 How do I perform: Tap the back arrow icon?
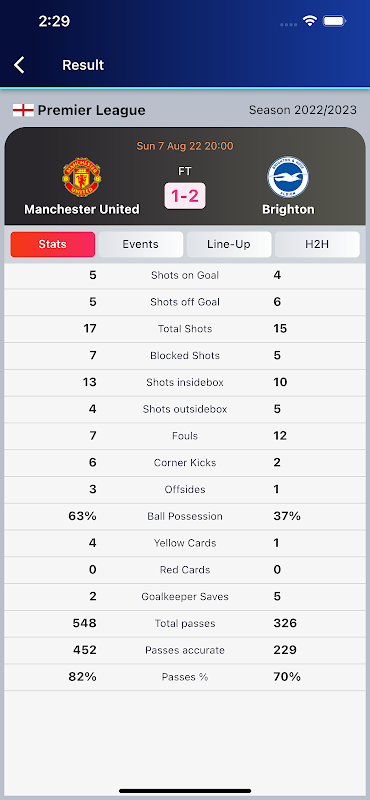point(19,65)
